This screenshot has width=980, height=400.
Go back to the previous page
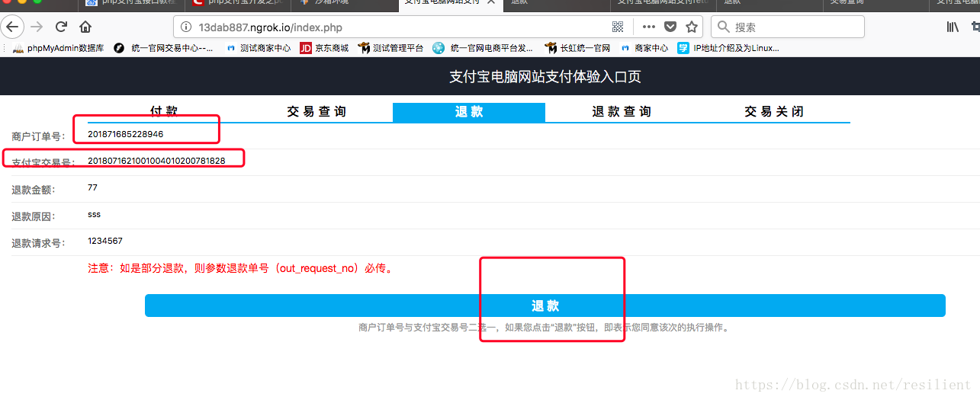(13, 27)
